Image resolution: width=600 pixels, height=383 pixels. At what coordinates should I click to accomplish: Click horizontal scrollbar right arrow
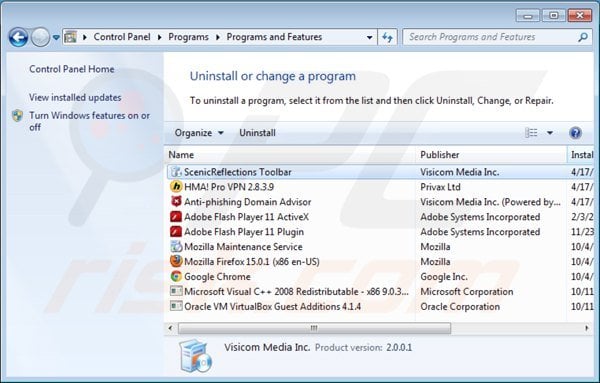click(587, 328)
